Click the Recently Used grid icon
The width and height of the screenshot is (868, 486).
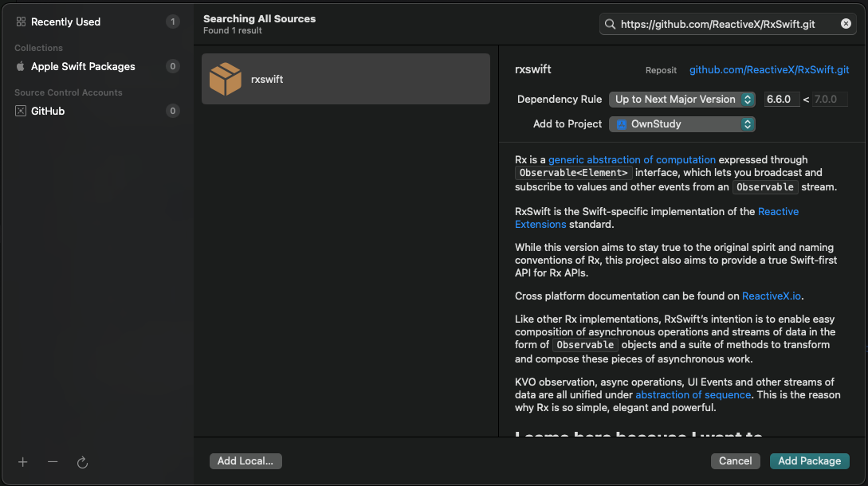tap(21, 22)
